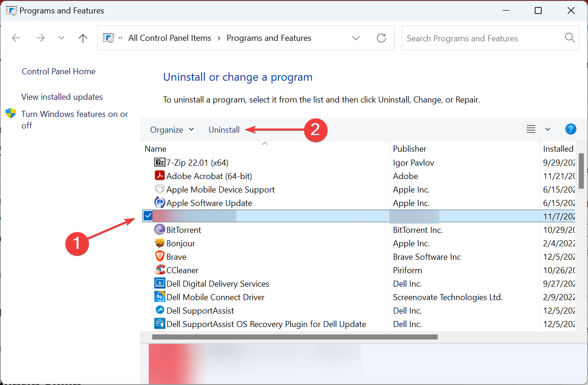
Task: Select the Brave program name
Action: click(176, 257)
